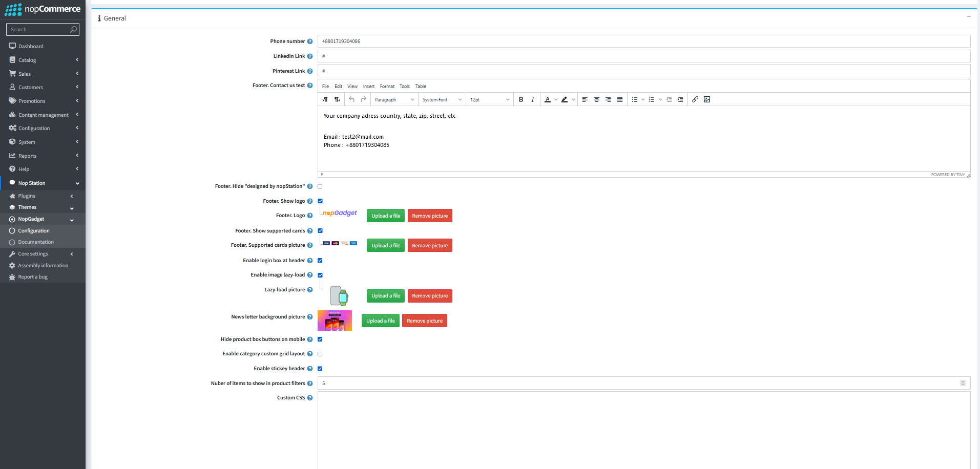The width and height of the screenshot is (980, 469).
Task: Apply the text color button
Action: (548, 99)
